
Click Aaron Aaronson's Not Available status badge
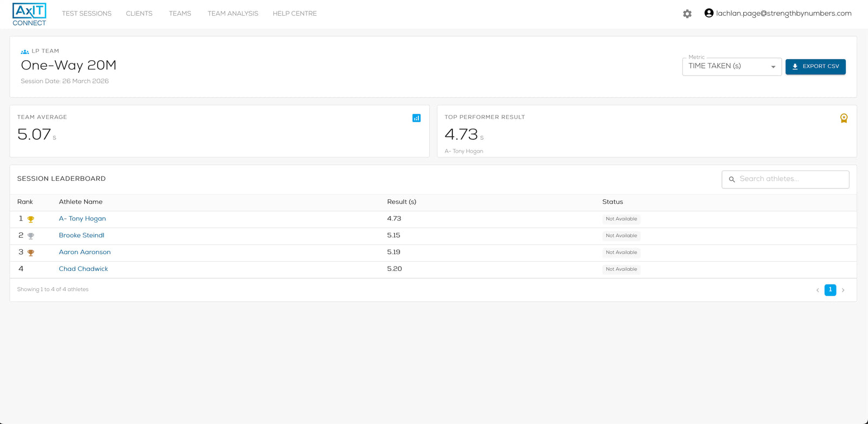pyautogui.click(x=621, y=253)
